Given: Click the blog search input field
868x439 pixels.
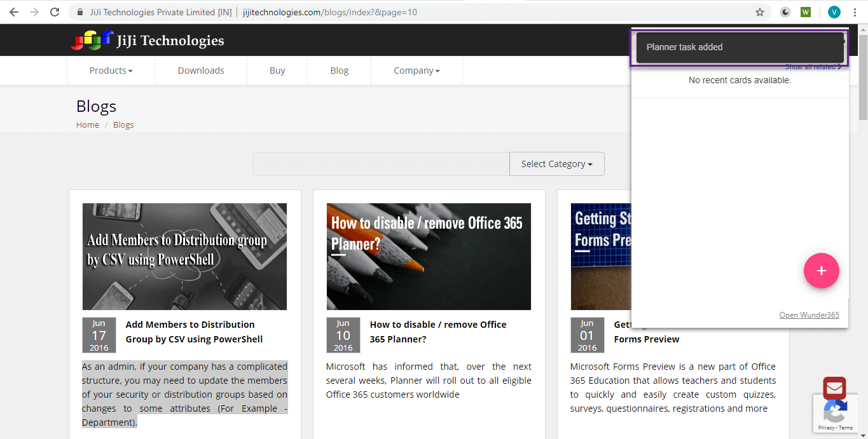Looking at the screenshot, I should pos(381,164).
